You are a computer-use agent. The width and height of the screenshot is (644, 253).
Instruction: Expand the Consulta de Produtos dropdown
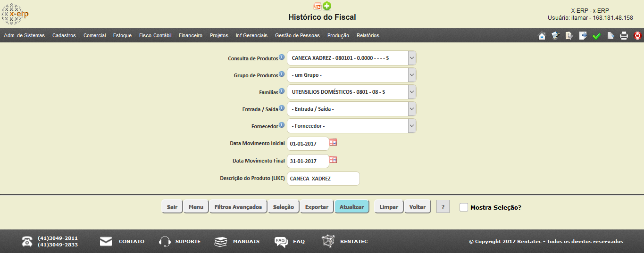tap(412, 58)
